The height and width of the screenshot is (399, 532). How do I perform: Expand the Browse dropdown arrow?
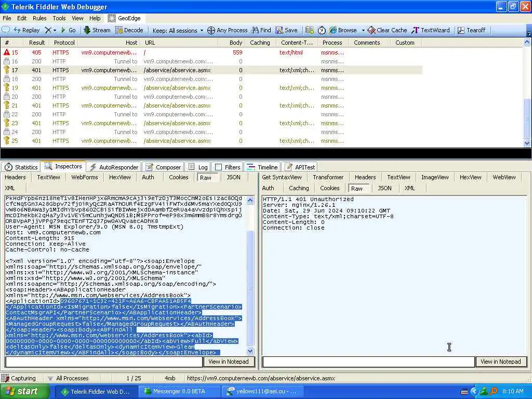click(x=363, y=30)
